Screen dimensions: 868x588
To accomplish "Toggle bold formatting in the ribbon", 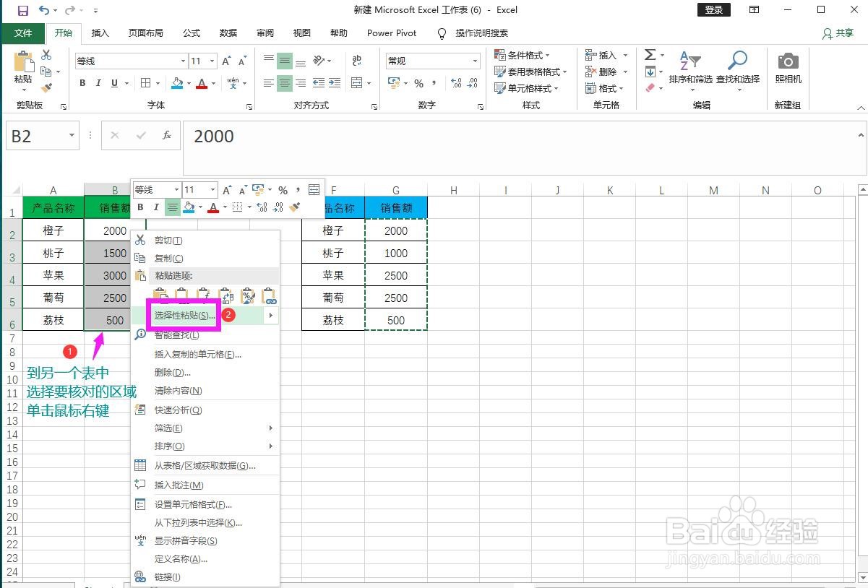I will [x=82, y=83].
